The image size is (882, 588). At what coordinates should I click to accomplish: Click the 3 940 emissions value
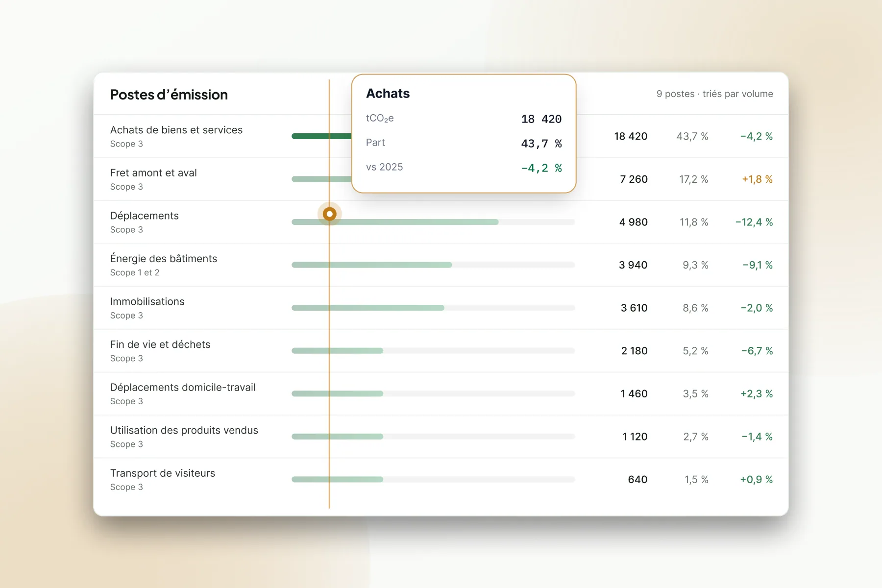tap(633, 265)
